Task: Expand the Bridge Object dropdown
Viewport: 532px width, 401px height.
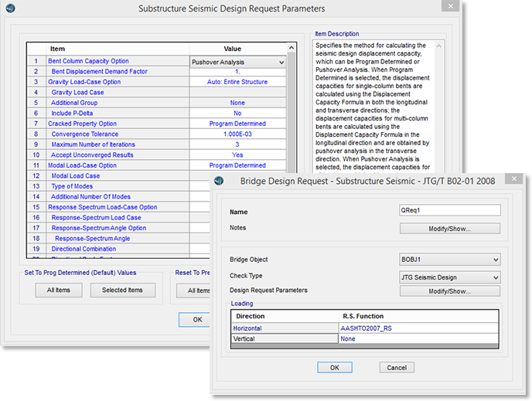Action: click(x=495, y=260)
